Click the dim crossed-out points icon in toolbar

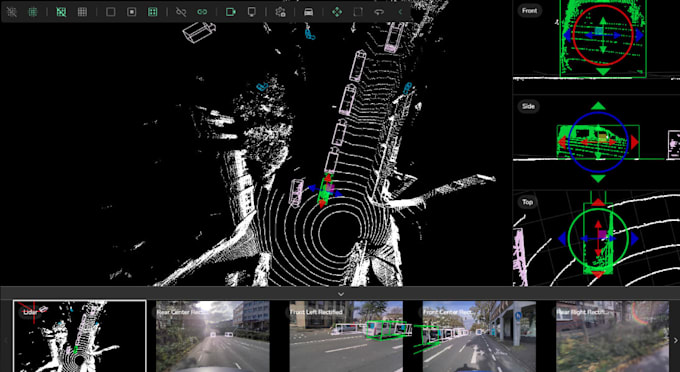point(12,12)
